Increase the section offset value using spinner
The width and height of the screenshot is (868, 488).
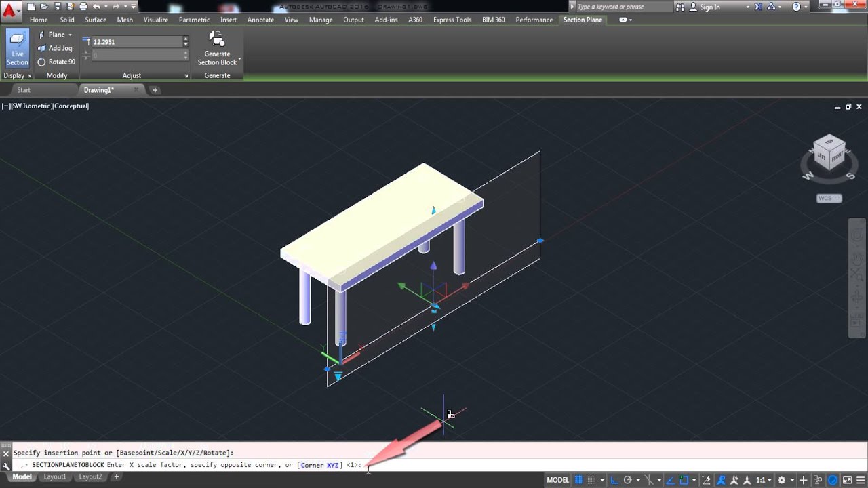point(186,39)
